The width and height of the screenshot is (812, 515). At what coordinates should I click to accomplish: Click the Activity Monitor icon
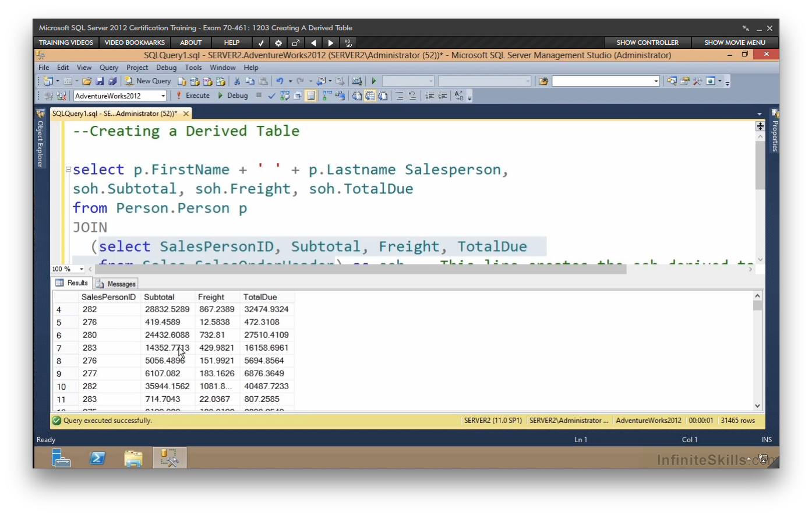[356, 81]
